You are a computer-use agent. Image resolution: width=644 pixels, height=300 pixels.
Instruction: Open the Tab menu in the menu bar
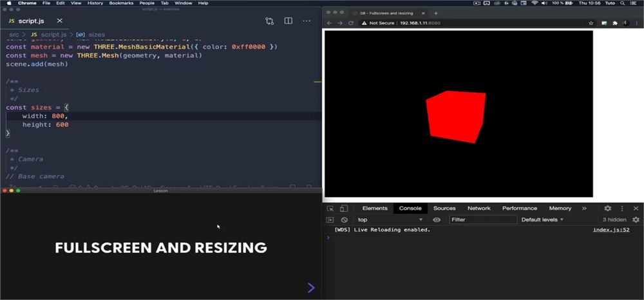(164, 3)
